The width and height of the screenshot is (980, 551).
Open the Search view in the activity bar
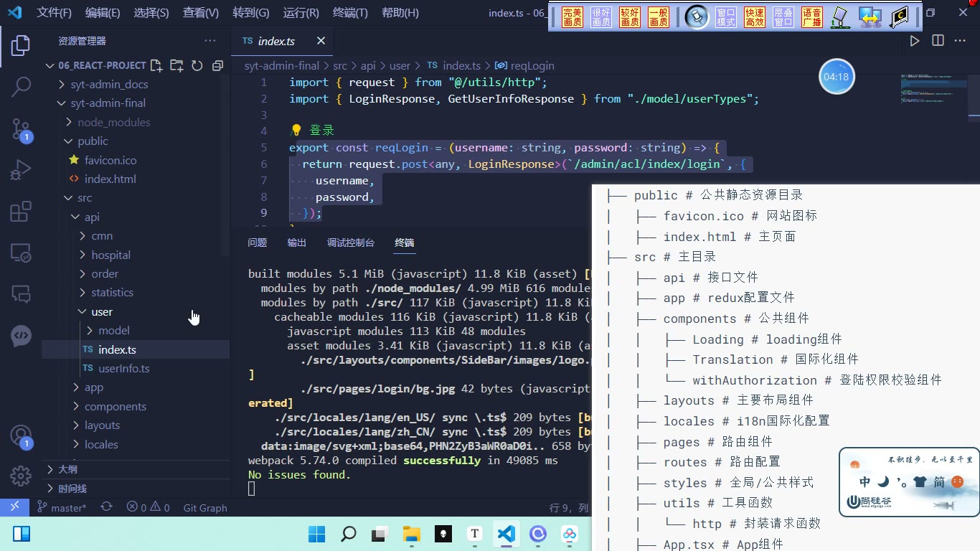pyautogui.click(x=21, y=88)
